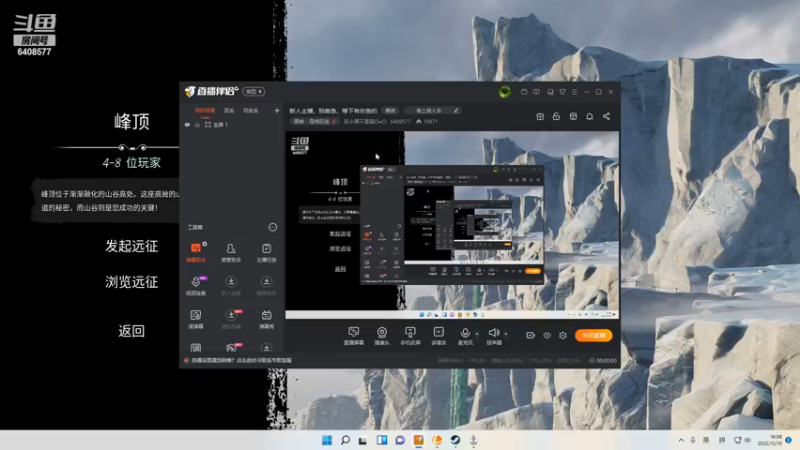This screenshot has width=800, height=450.
Task: Open toolbox more options circle icon
Action: [273, 227]
